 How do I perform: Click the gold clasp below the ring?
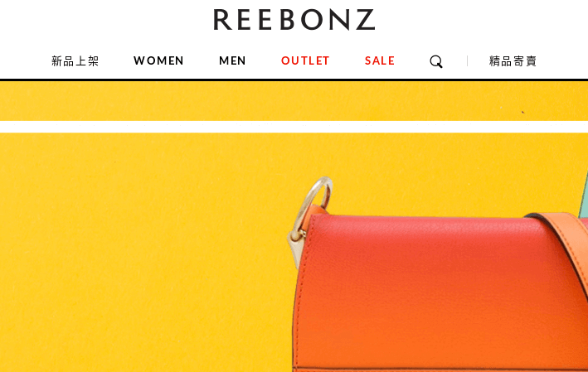(x=296, y=247)
